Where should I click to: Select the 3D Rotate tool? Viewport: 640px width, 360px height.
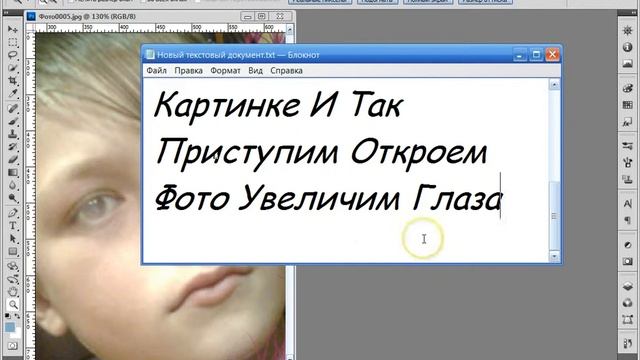(13, 266)
